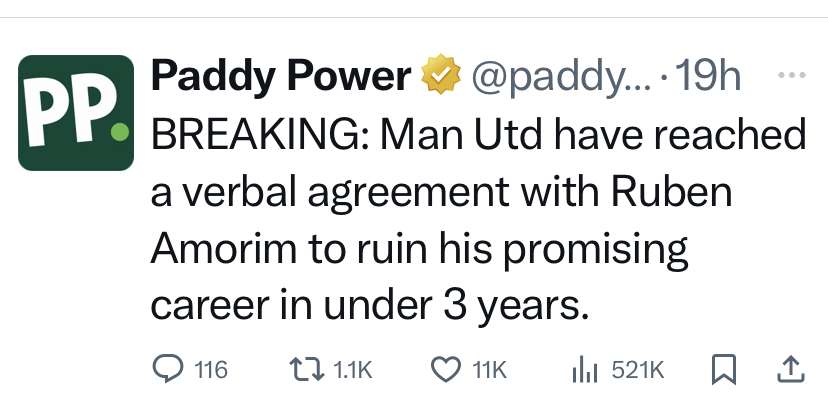Click the 521K views count
Viewport: 828px width, 412px height.
tap(636, 371)
